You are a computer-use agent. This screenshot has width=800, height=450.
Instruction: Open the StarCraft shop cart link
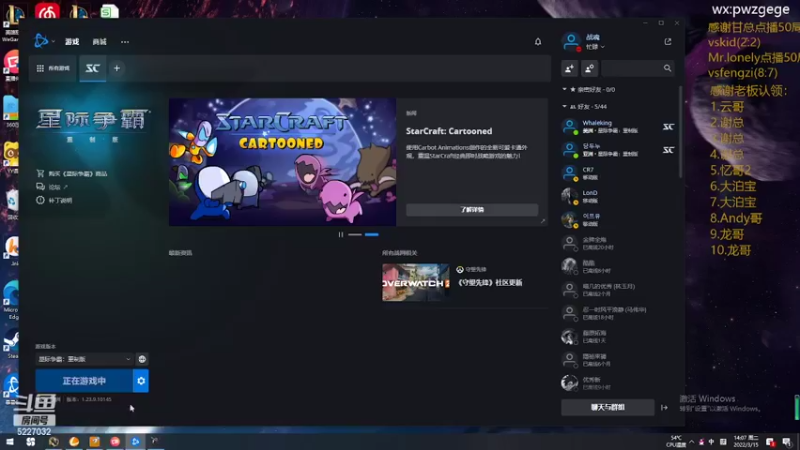point(72,173)
